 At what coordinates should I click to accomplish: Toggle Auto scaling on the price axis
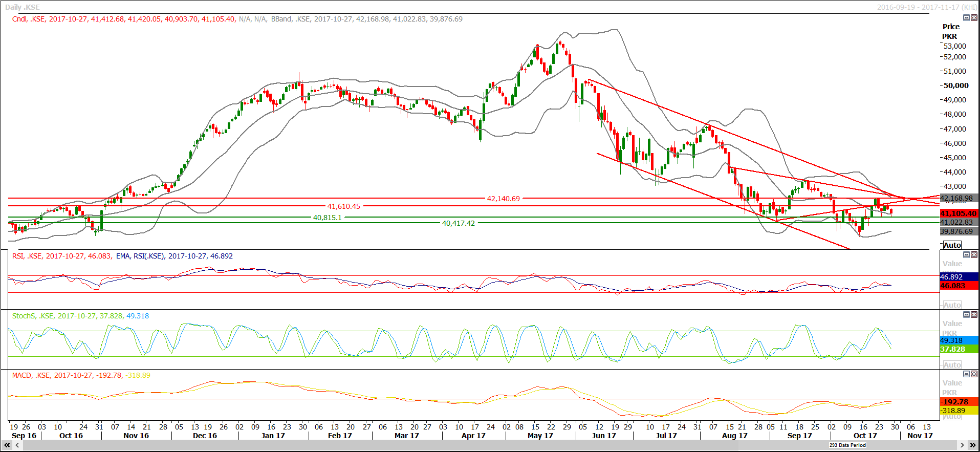pyautogui.click(x=952, y=245)
